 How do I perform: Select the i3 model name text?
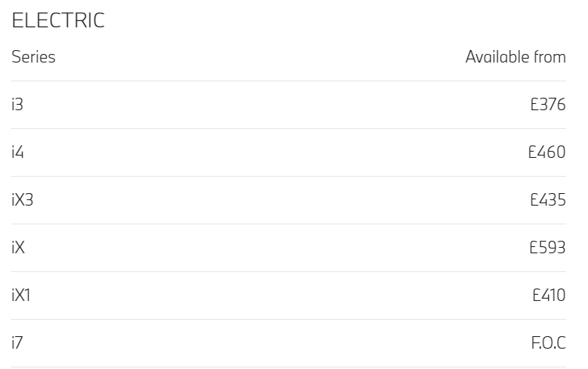[17, 105]
